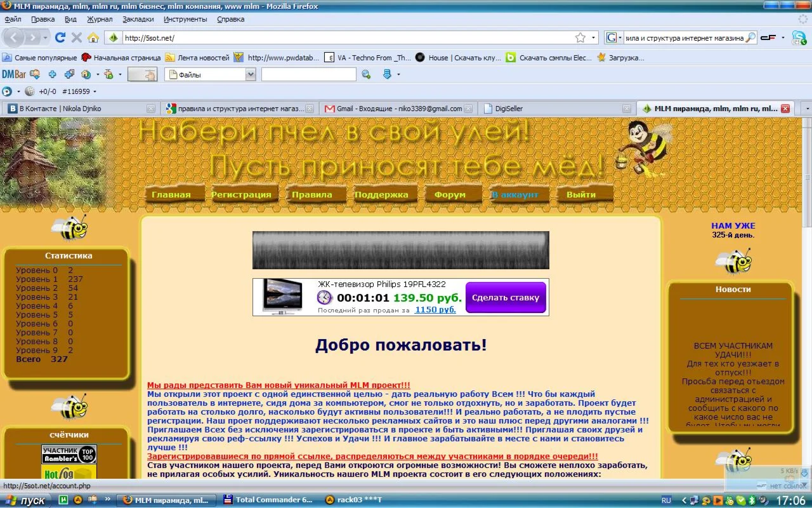Stop page loading with the red X icon
Viewport: 812px width, 508px height.
click(77, 38)
